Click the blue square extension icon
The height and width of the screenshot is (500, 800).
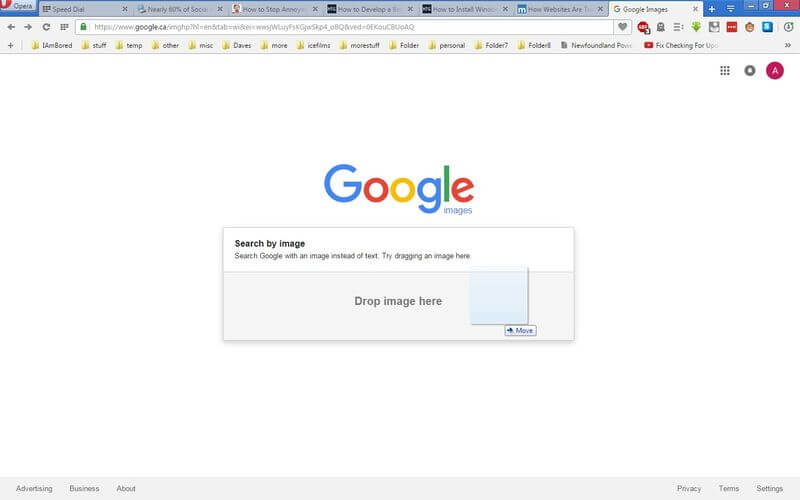(x=767, y=27)
